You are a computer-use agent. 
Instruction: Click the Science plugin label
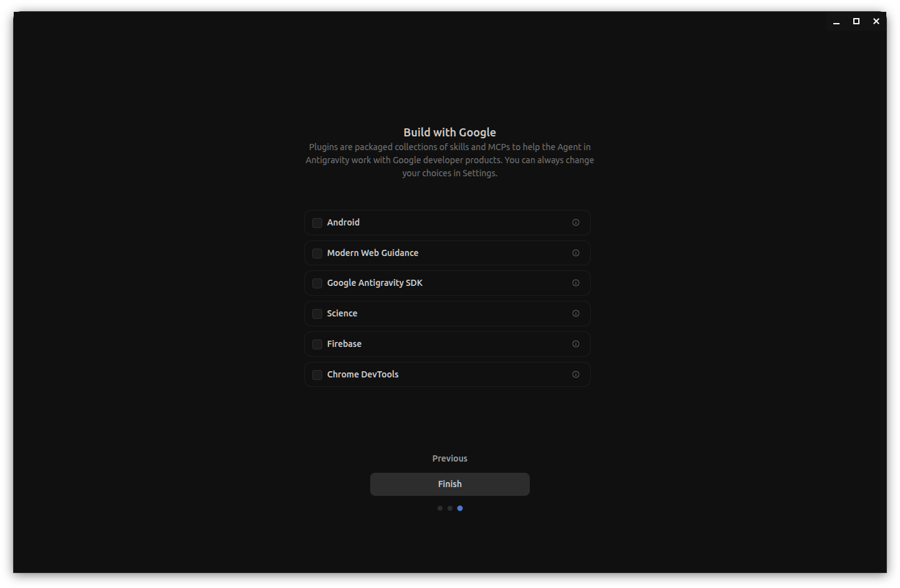pyautogui.click(x=342, y=313)
